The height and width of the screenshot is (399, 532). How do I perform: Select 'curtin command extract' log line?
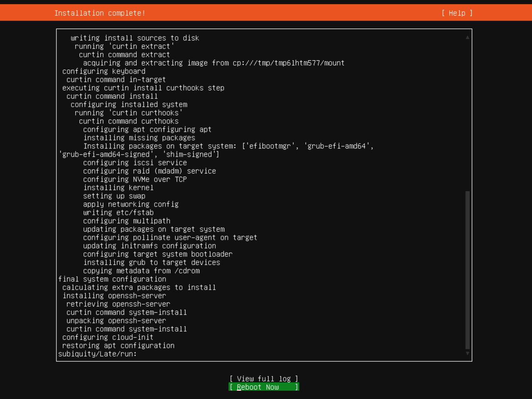click(125, 54)
